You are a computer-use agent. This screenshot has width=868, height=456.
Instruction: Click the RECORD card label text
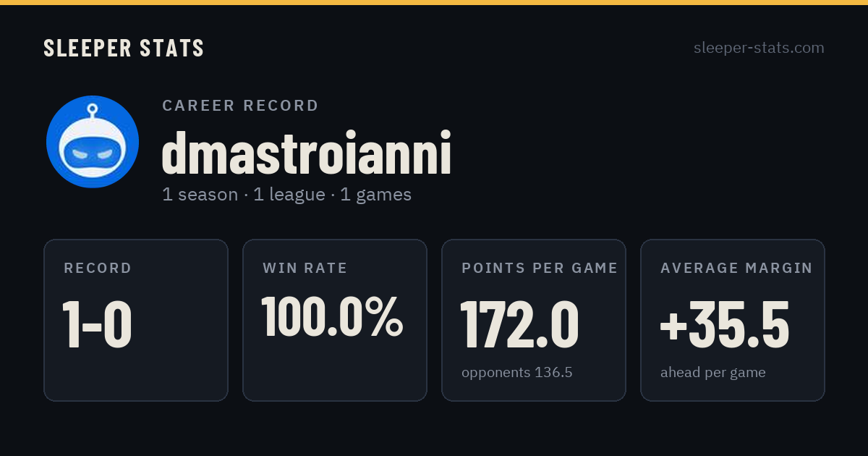(x=98, y=269)
